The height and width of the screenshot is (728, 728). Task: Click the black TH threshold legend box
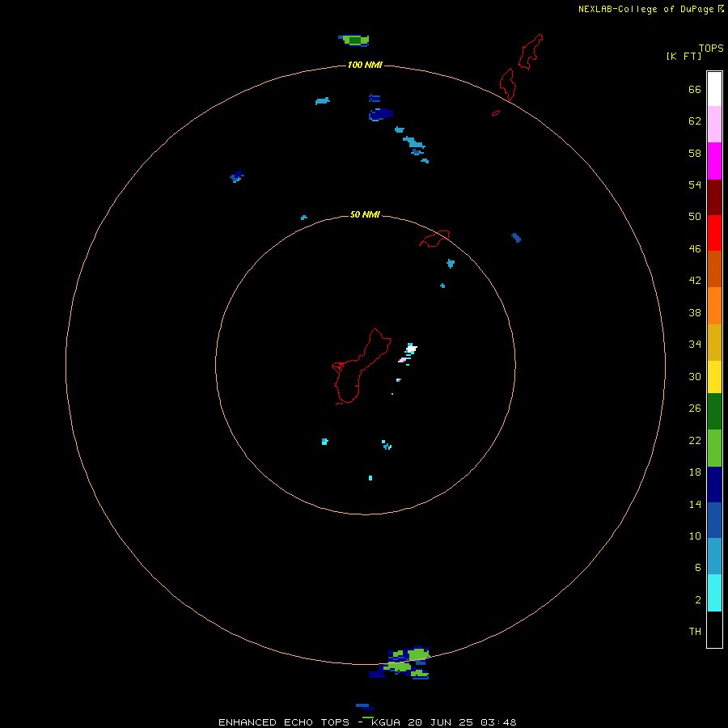point(714,629)
